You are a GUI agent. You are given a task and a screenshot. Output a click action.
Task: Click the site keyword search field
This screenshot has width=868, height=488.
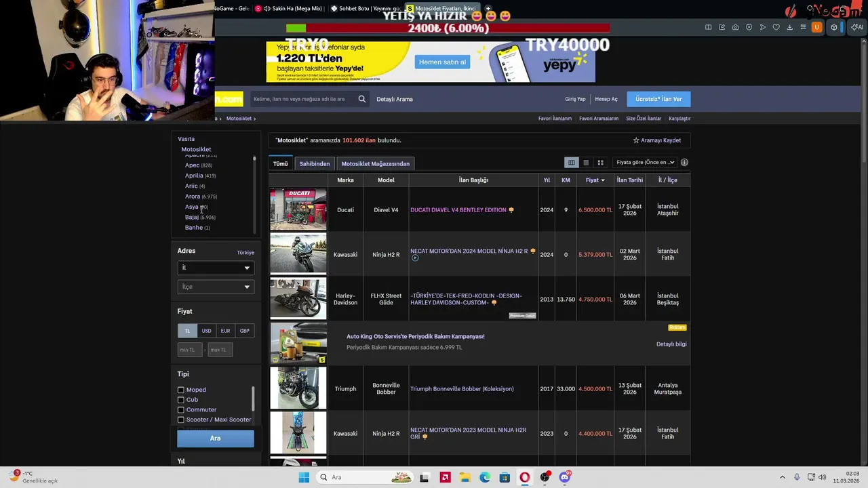click(x=303, y=99)
